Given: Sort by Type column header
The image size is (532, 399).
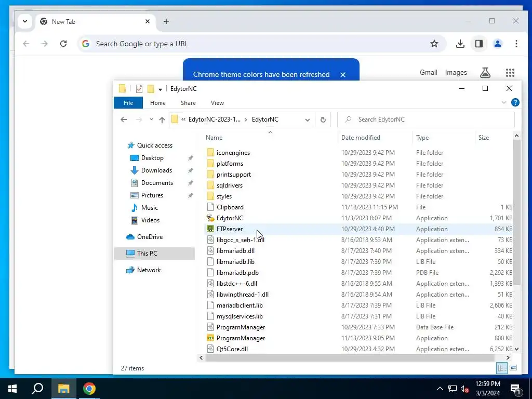Looking at the screenshot, I should coord(422,138).
